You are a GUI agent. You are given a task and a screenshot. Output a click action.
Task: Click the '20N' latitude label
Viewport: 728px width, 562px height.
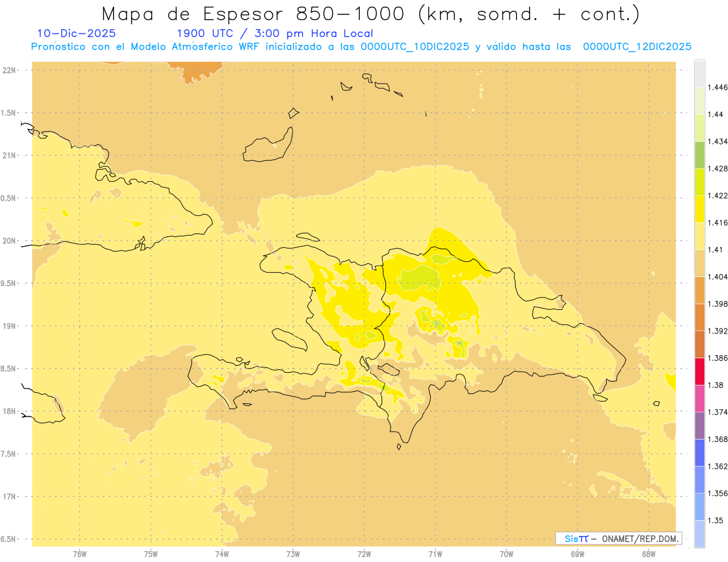(x=10, y=241)
